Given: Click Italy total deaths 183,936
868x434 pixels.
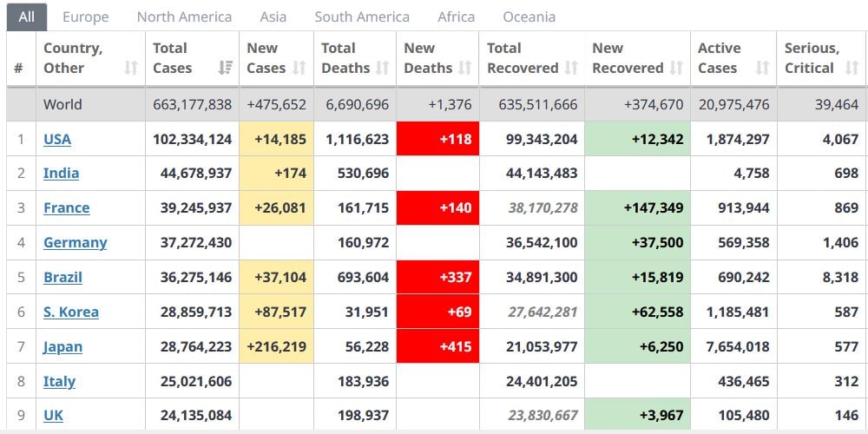Looking at the screenshot, I should coord(363,381).
